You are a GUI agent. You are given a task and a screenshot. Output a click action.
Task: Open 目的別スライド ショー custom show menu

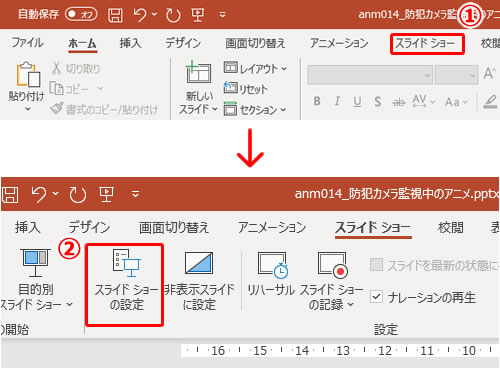35,280
